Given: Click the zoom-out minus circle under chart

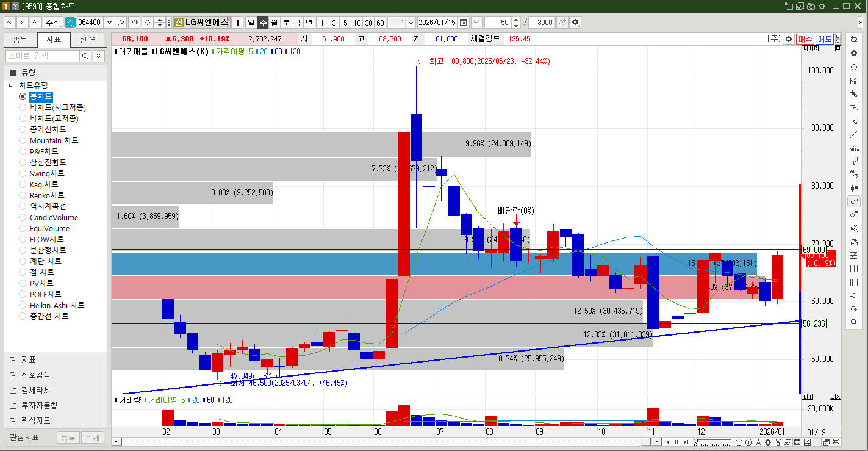Looking at the screenshot, I should pos(739,442).
